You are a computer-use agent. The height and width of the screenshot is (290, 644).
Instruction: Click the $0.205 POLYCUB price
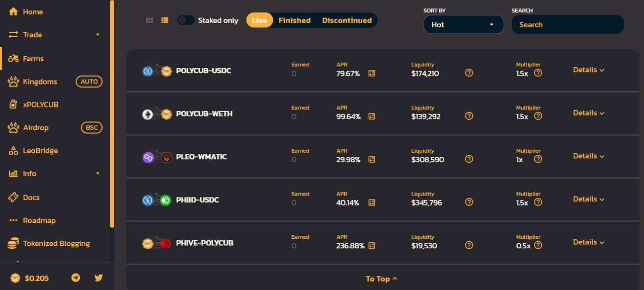pyautogui.click(x=37, y=278)
